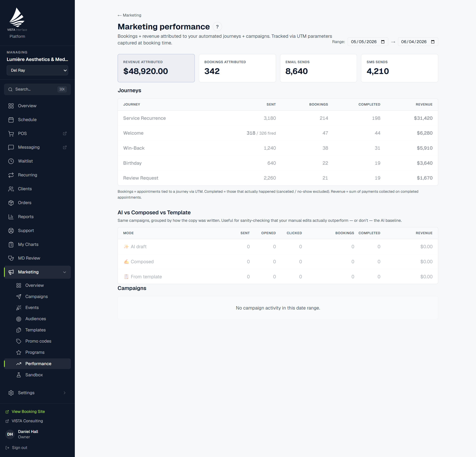
Task: Open end date calendar picker icon
Action: 433,42
